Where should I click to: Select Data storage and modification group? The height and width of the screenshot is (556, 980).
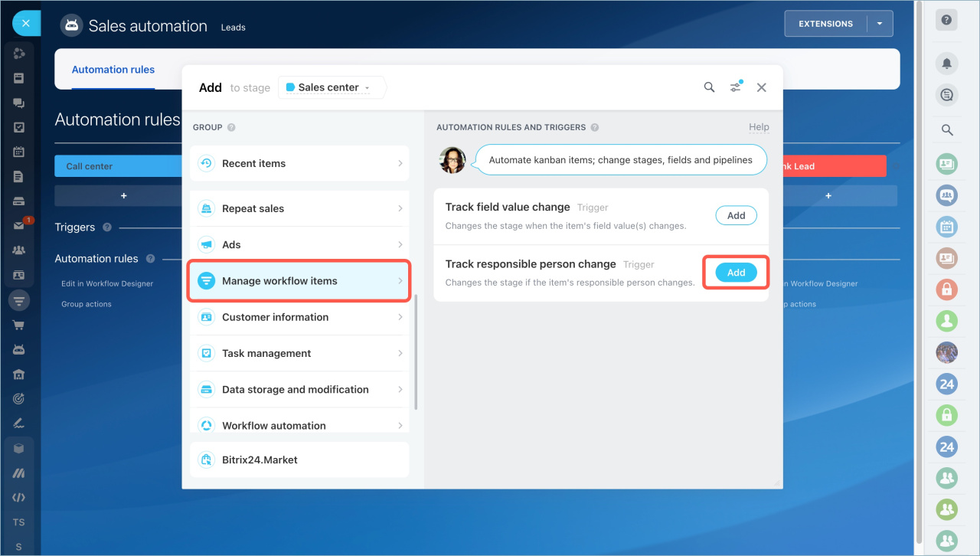[x=300, y=389]
